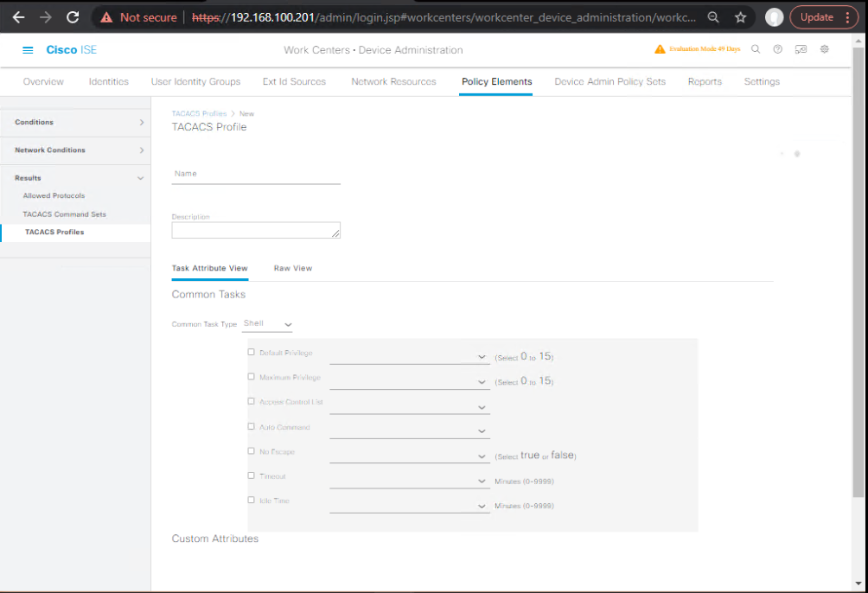Open the ISE search magnifier icon
This screenshot has width=868, height=593.
[755, 49]
